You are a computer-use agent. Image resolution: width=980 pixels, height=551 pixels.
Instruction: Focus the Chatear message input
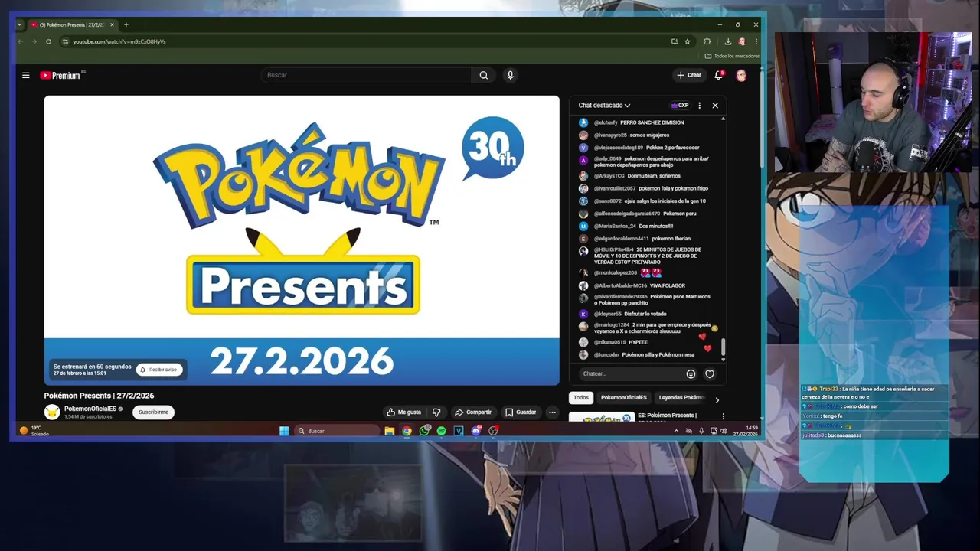(x=631, y=373)
